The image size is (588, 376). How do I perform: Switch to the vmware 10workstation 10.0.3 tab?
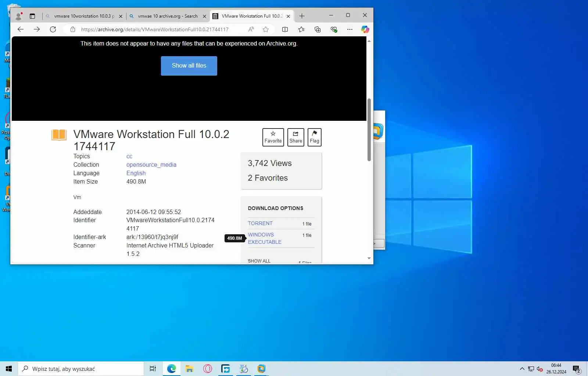[84, 16]
